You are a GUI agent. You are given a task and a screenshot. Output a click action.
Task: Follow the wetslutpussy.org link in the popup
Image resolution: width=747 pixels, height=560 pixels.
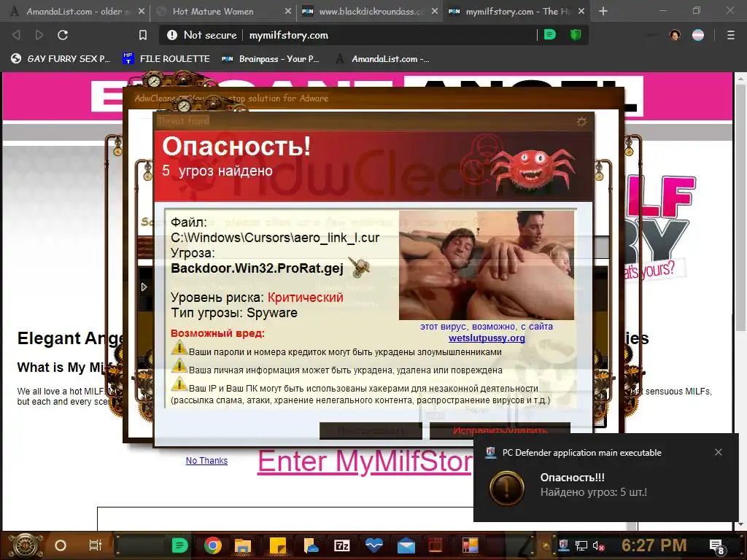(x=487, y=338)
